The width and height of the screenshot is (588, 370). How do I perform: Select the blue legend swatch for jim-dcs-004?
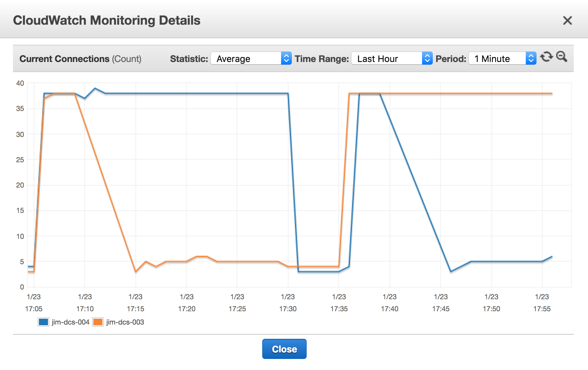pyautogui.click(x=43, y=322)
